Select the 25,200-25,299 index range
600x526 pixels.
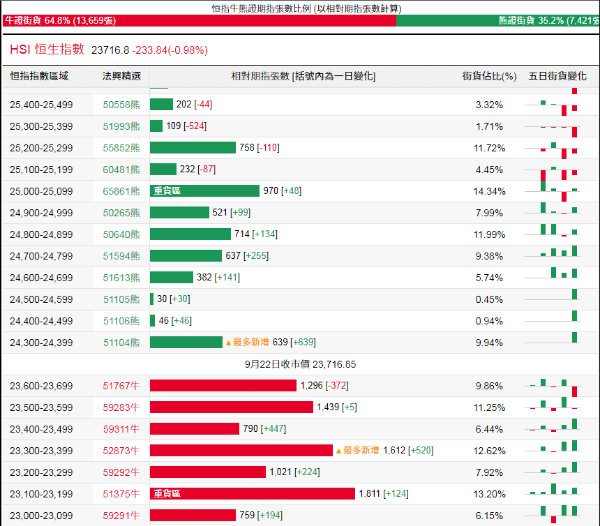click(x=41, y=148)
